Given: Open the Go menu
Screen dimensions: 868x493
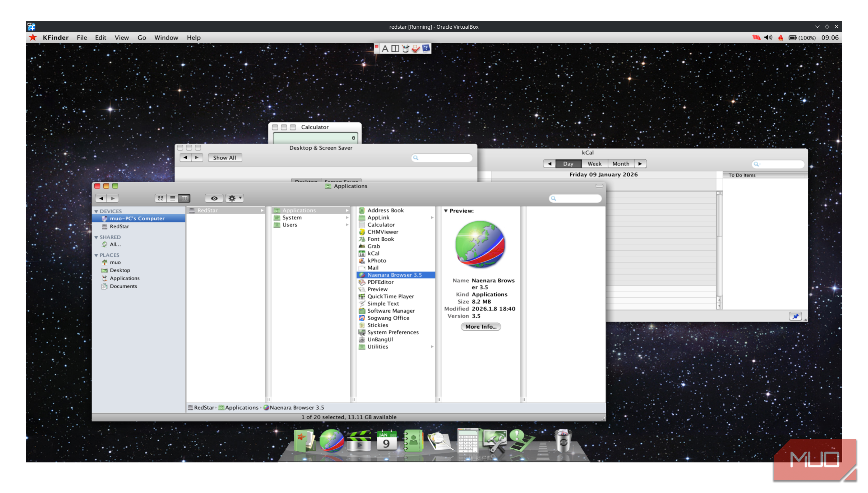Looking at the screenshot, I should [142, 38].
